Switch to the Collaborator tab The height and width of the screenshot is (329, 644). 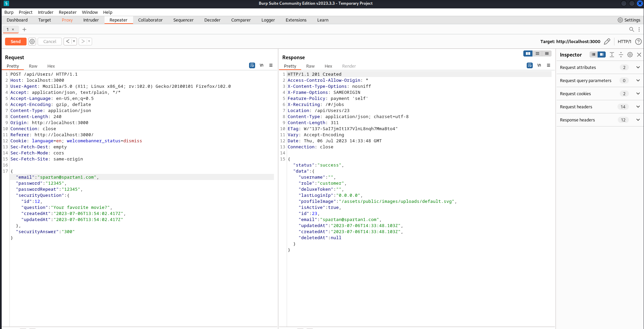pyautogui.click(x=150, y=20)
